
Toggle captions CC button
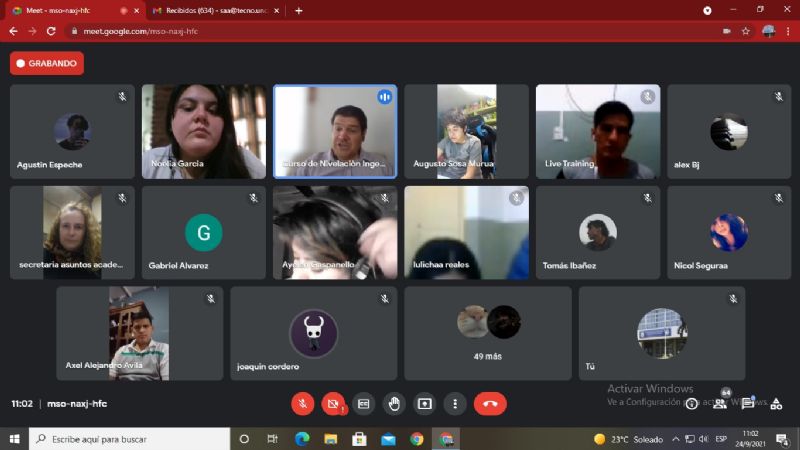coord(363,404)
